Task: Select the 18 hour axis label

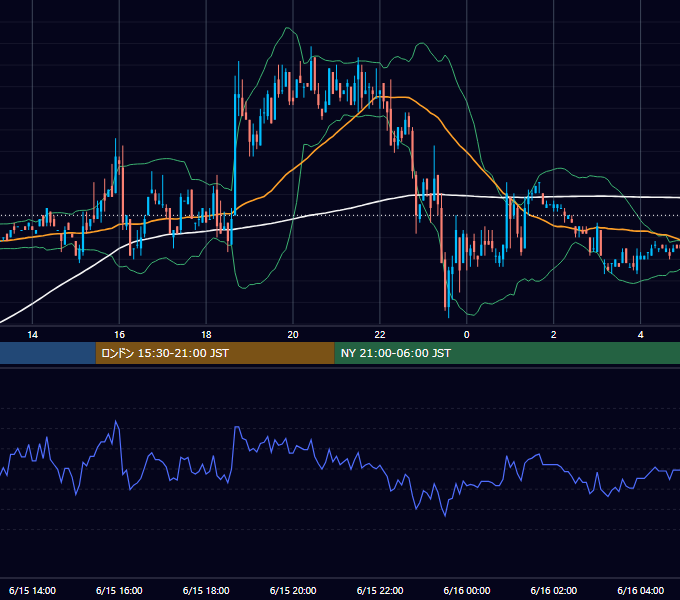Action: [206, 335]
